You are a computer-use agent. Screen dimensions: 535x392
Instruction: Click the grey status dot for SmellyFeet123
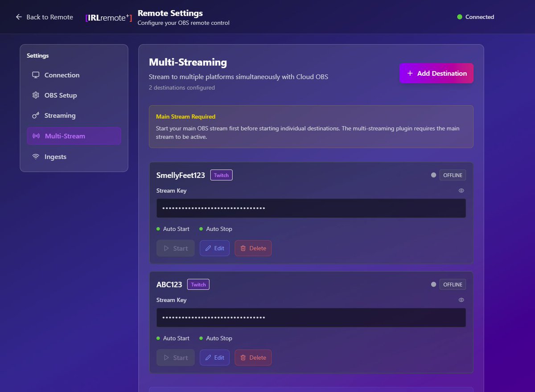[433, 175]
